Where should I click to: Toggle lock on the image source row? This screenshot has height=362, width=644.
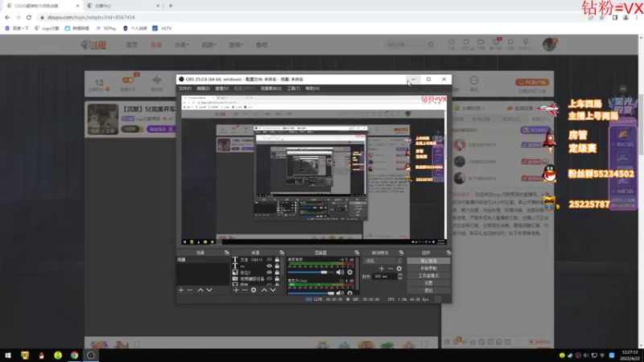[277, 272]
